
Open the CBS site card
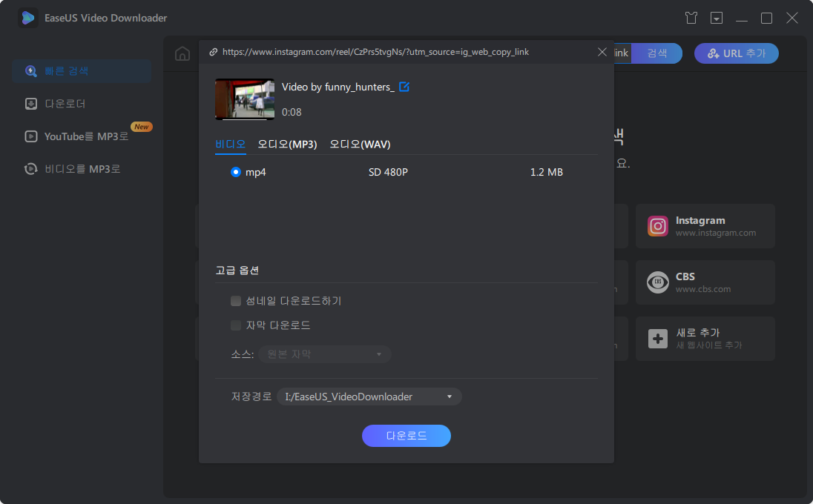tap(705, 282)
